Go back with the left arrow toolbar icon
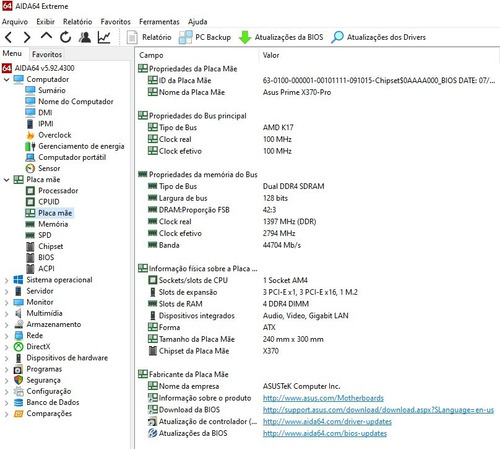Screen dimensions: 500x449 (x=9, y=37)
